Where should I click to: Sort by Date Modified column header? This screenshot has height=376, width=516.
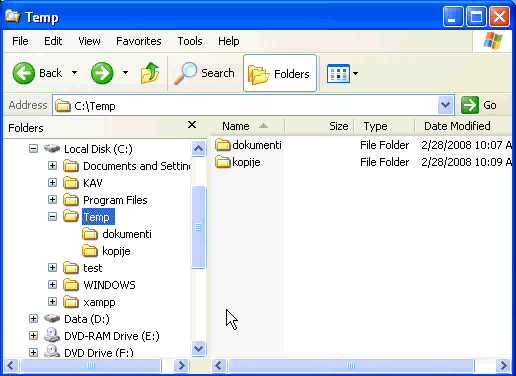463,126
